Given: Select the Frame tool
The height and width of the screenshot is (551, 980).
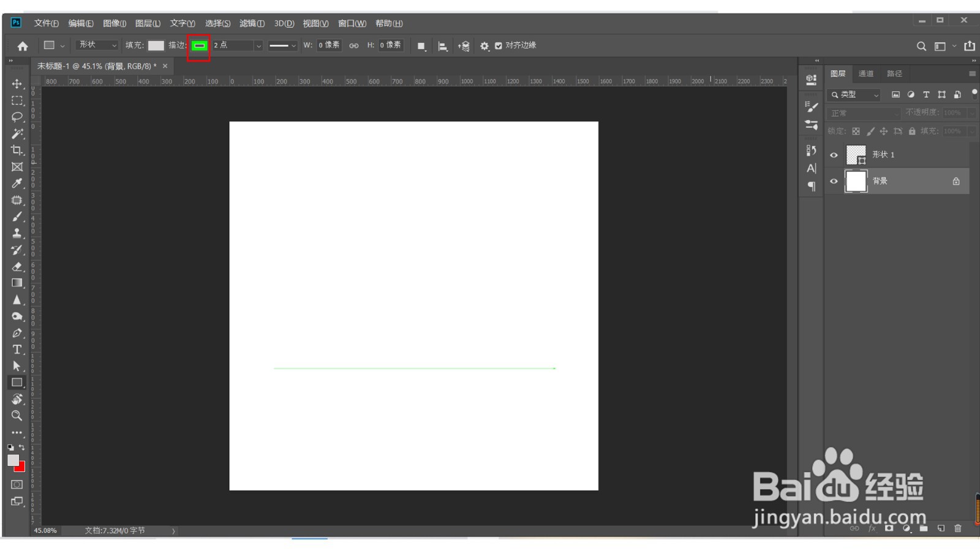Looking at the screenshot, I should tap(17, 167).
